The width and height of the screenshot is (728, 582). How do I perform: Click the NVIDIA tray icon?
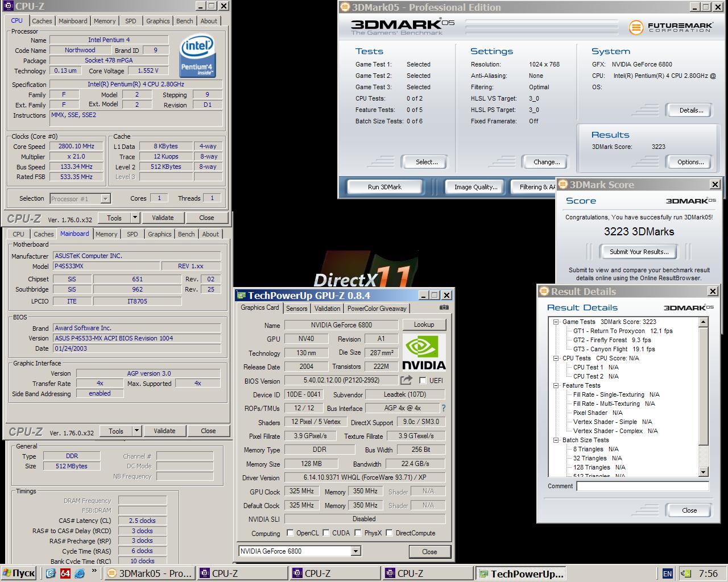click(686, 574)
